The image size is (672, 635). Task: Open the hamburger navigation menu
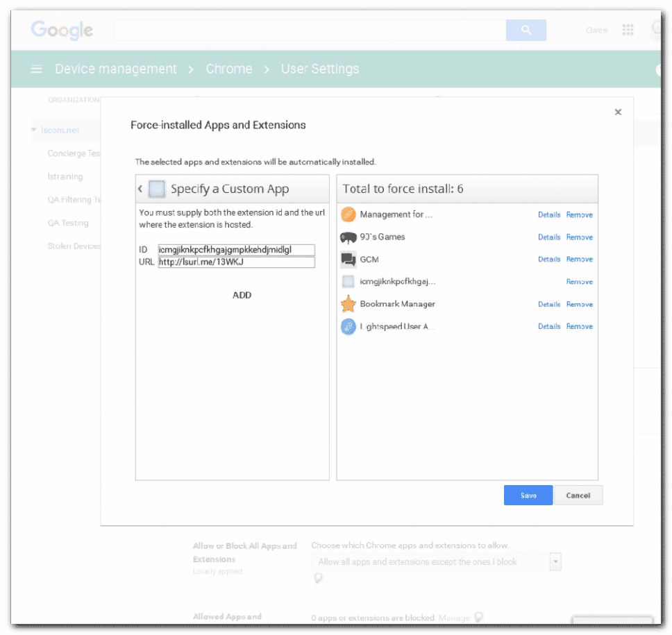[36, 69]
